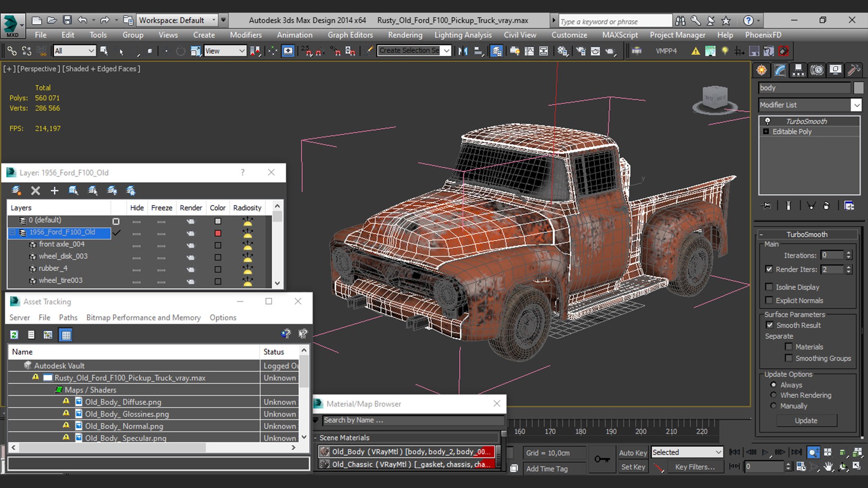Viewport: 868px width, 488px height.
Task: Open the Motion panel tab icon
Action: (817, 70)
